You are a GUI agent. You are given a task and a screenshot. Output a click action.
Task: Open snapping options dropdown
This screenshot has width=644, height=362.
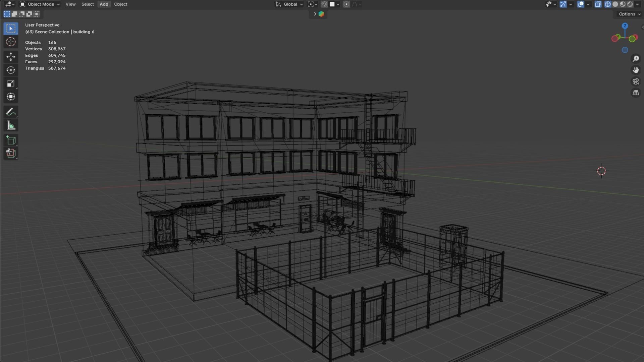tap(335, 4)
